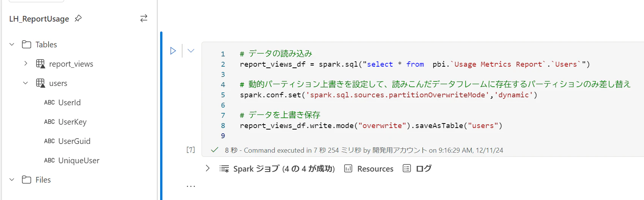Click the LH_ReportUsage lakehouse title
This screenshot has height=200, width=644.
coord(39,19)
